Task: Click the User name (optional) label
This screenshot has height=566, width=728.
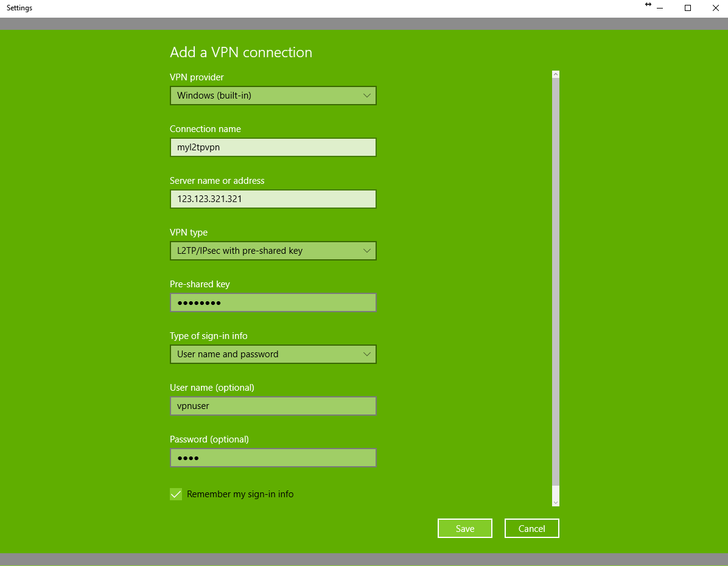Action: coord(212,388)
